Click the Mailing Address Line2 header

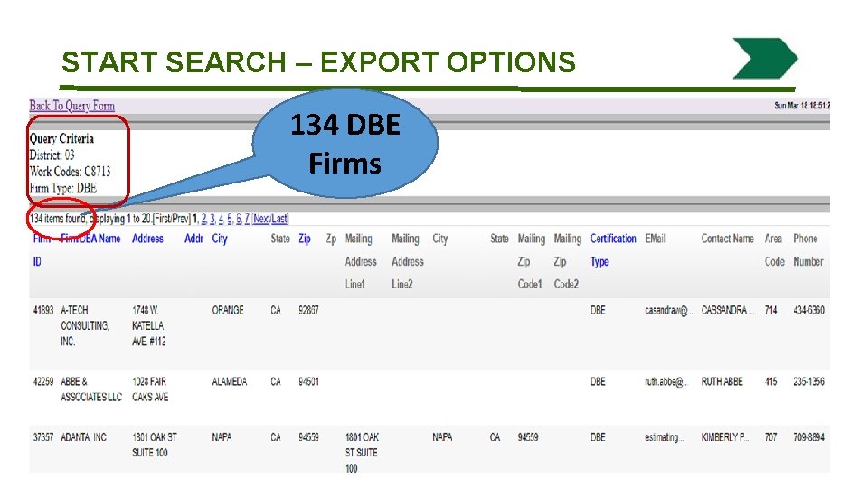pyautogui.click(x=408, y=261)
